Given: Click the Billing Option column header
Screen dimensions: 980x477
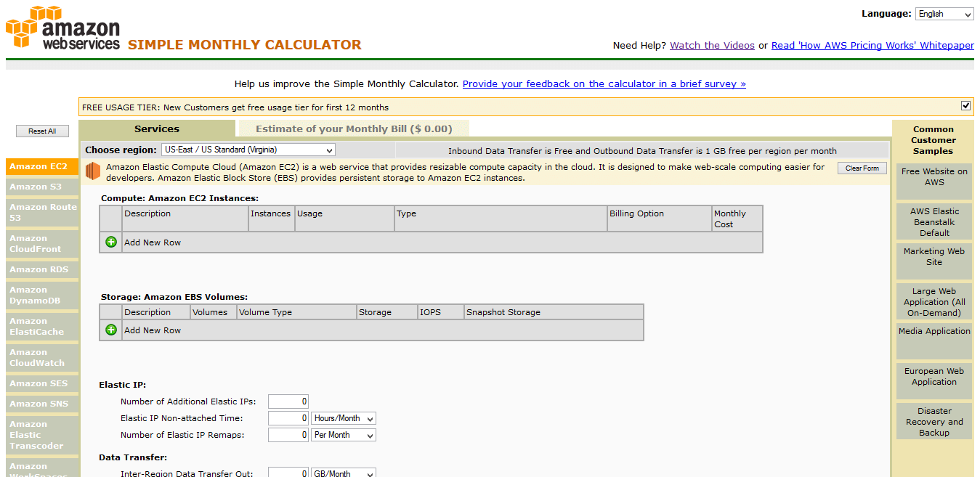Looking at the screenshot, I should pos(660,219).
